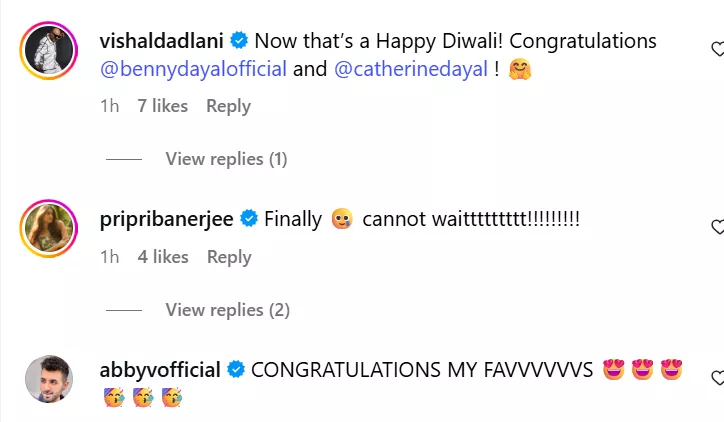
Task: Click pripribanerjee's verified badge
Action: tap(248, 219)
